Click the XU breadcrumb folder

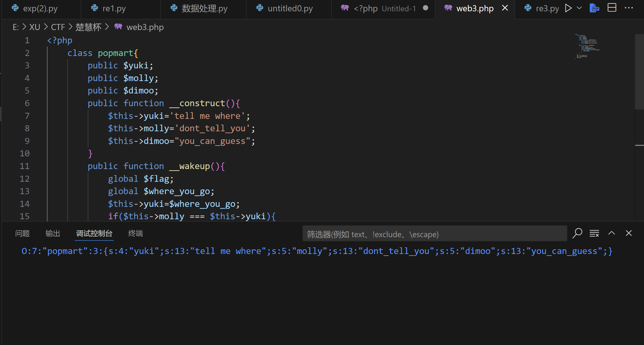pos(35,27)
